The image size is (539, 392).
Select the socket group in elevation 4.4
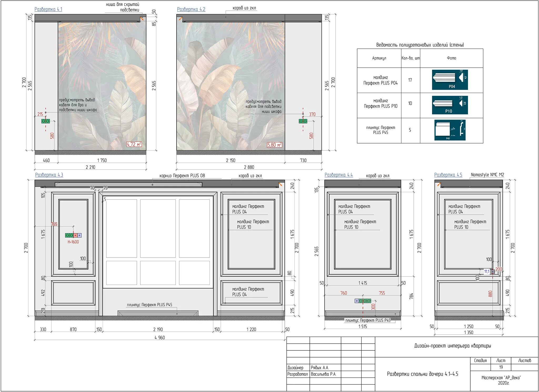(x=363, y=301)
